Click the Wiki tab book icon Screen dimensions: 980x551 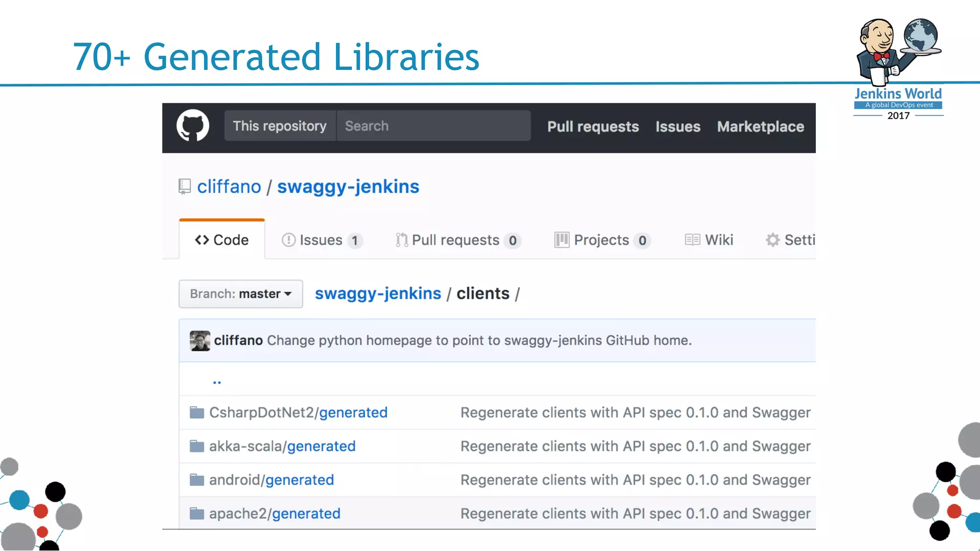click(x=692, y=240)
